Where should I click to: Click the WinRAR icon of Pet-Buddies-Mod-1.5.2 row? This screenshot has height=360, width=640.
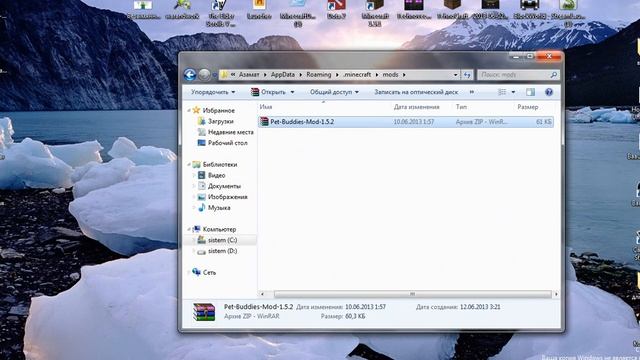(264, 122)
